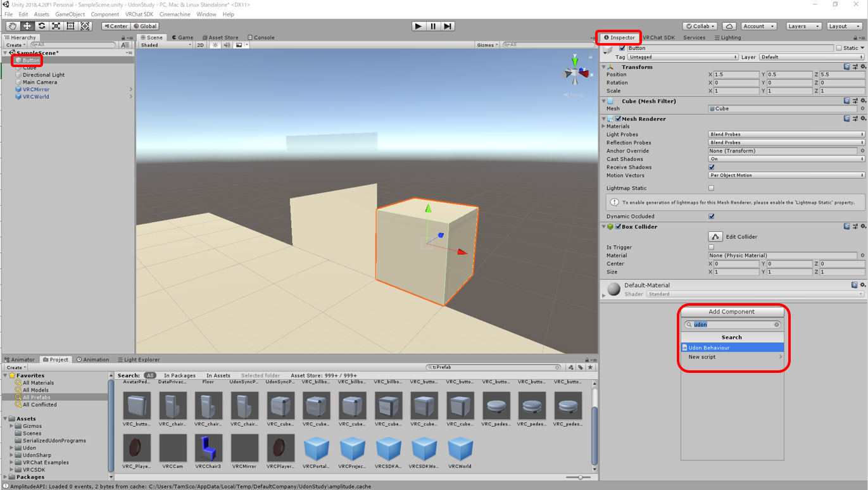Click the Add Component button

[x=731, y=311]
